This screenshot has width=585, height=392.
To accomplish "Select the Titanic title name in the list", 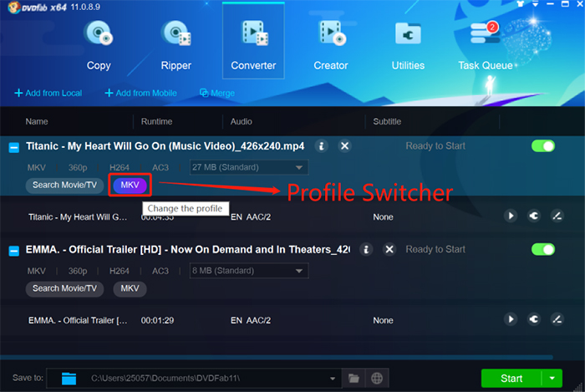I will tap(78, 217).
